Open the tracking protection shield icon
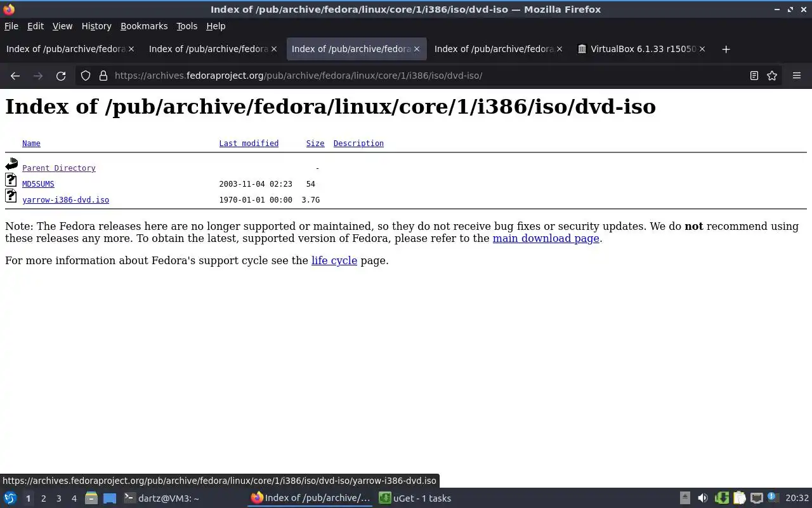Screen dimensions: 812x508 [86, 76]
